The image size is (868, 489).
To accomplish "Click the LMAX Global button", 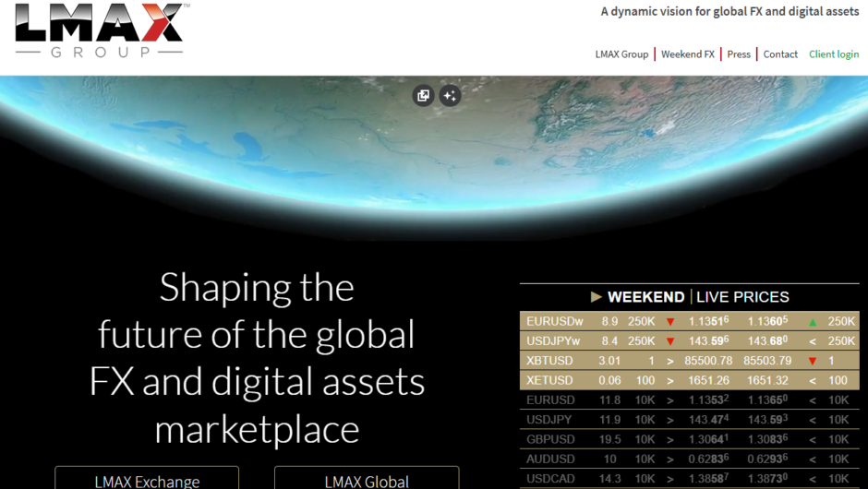I will tap(367, 478).
